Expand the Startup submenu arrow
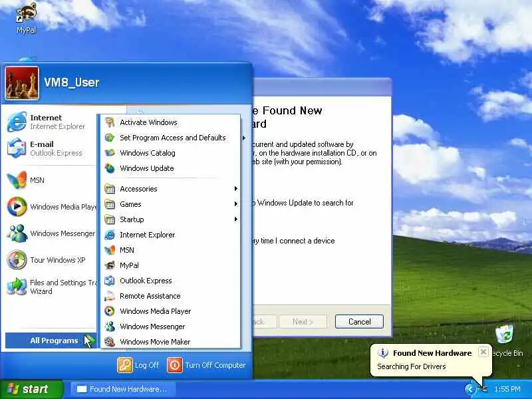532x399 pixels. click(236, 219)
